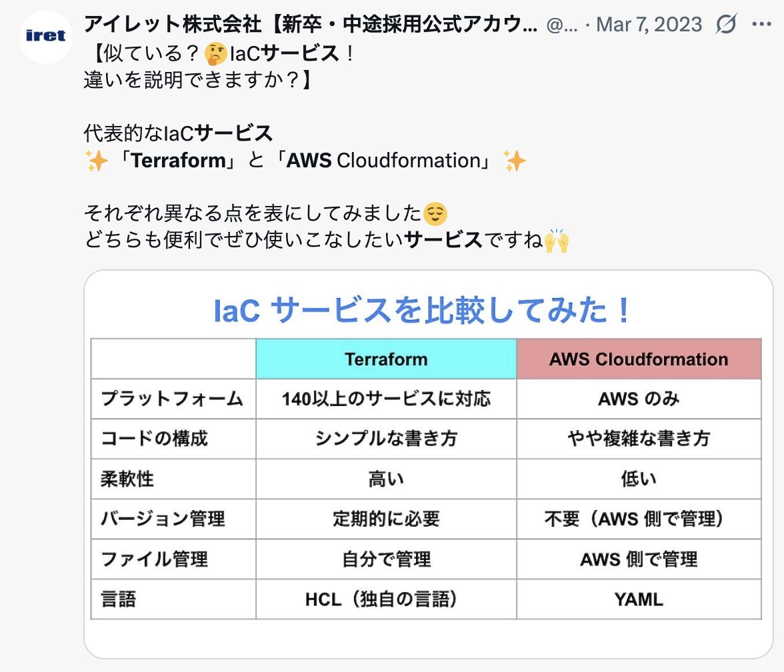Click the cell 'AWS 側で管理' in ファイル管理 row
Screen dimensions: 784x672
pyautogui.click(x=639, y=559)
